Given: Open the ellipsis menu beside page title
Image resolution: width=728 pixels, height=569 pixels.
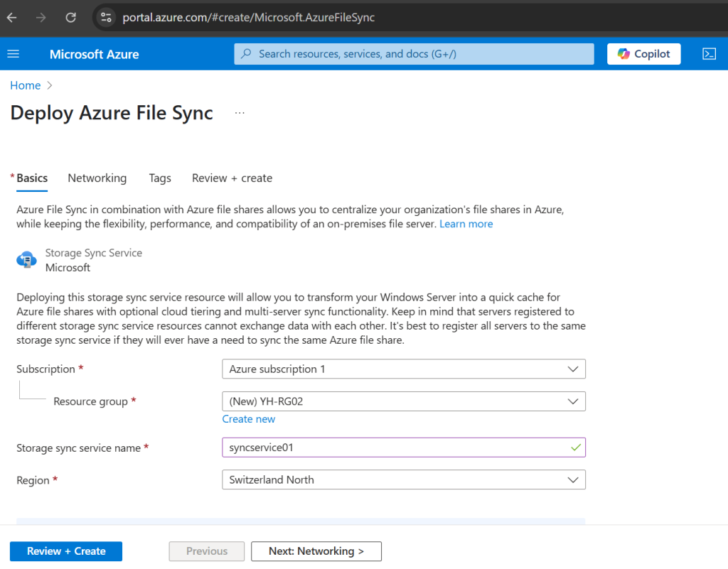Looking at the screenshot, I should coord(240,113).
